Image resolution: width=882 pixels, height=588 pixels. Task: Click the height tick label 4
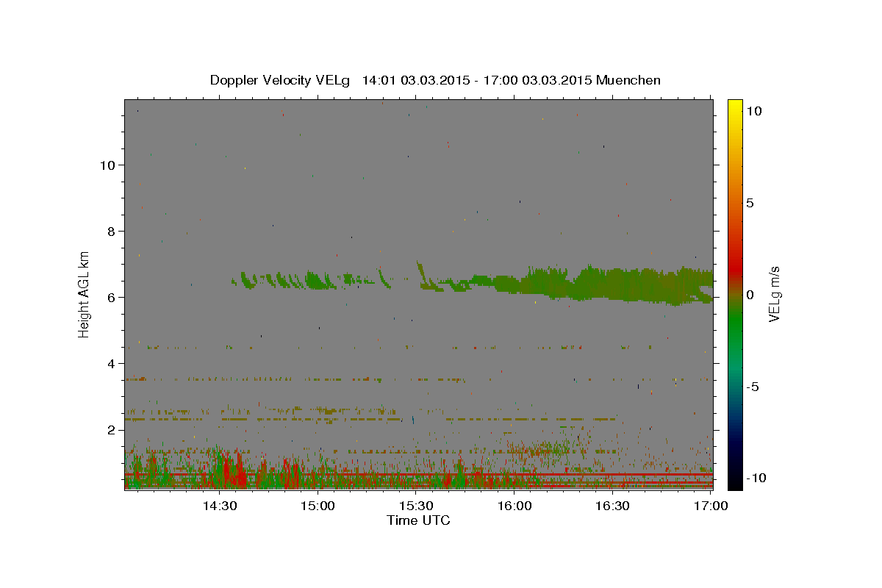tap(112, 363)
